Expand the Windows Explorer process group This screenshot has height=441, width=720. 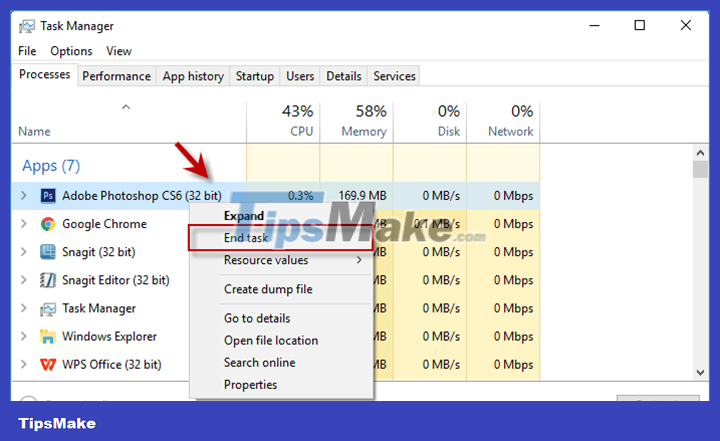[x=24, y=336]
